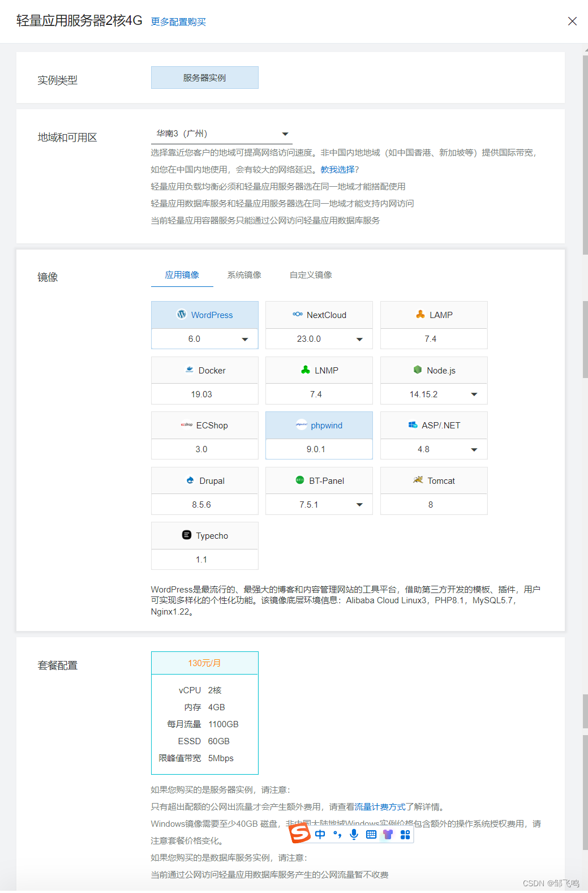The image size is (588, 893).
Task: Open the soft keyboard icon in Sogou toolbar
Action: [x=371, y=834]
